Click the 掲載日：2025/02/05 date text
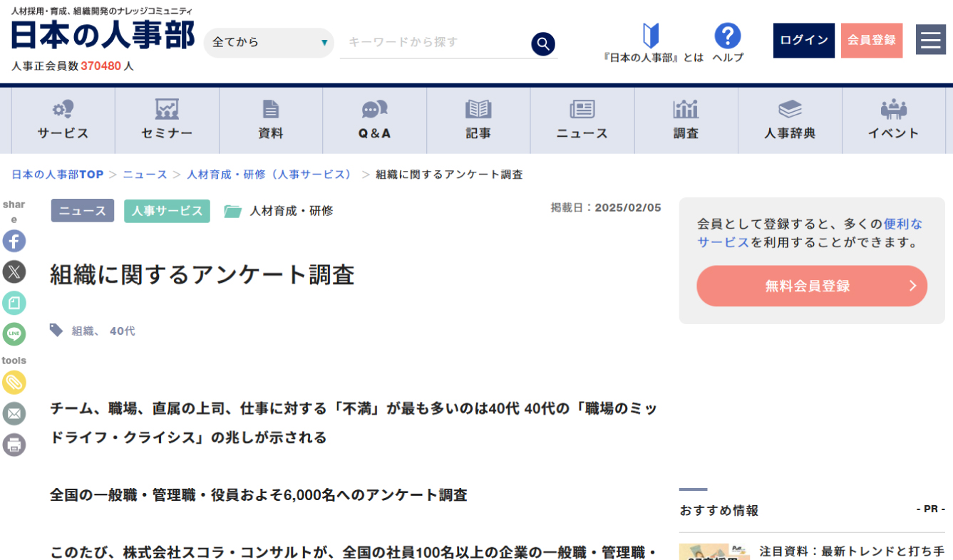This screenshot has height=560, width=953. pyautogui.click(x=606, y=207)
